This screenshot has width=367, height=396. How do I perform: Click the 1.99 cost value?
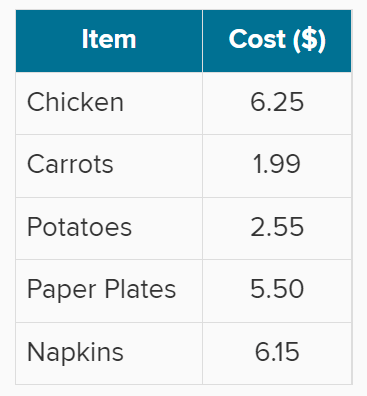click(x=277, y=164)
